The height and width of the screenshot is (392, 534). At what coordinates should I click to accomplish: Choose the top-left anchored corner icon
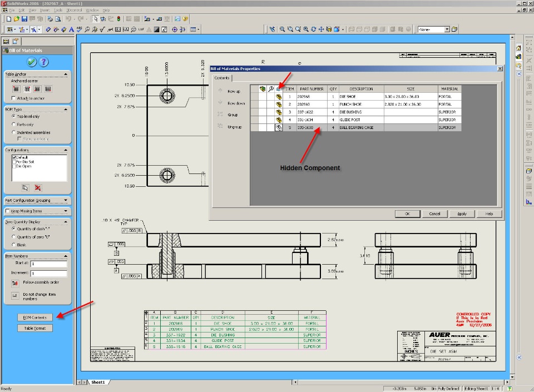pyautogui.click(x=16, y=89)
